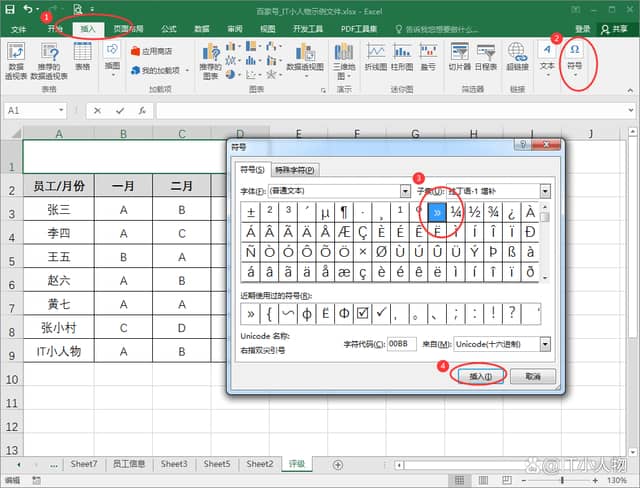This screenshot has height=488, width=640.
Task: Open the PivotTable (数据透视表) tool
Action: (x=16, y=61)
